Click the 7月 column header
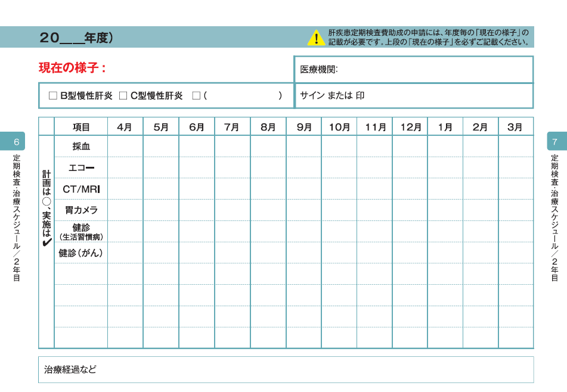567x392 pixels. tap(232, 127)
